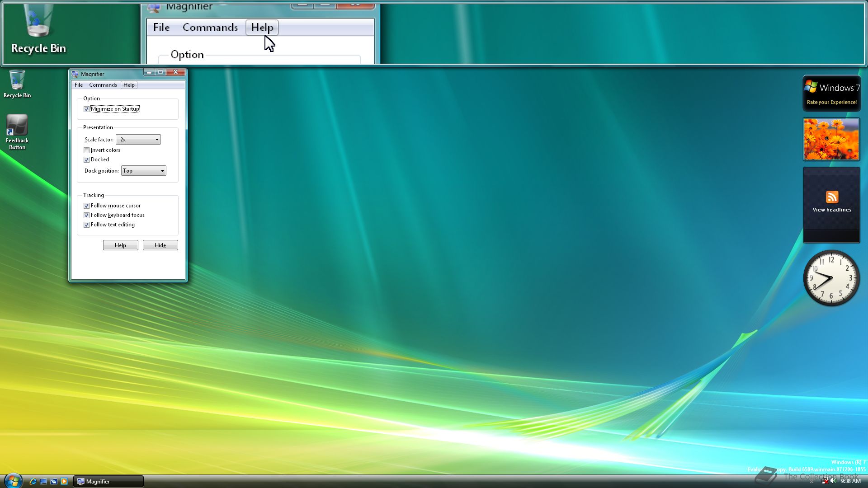Click the Magnifier taskbar button
The height and width of the screenshot is (488, 868).
coord(108,482)
